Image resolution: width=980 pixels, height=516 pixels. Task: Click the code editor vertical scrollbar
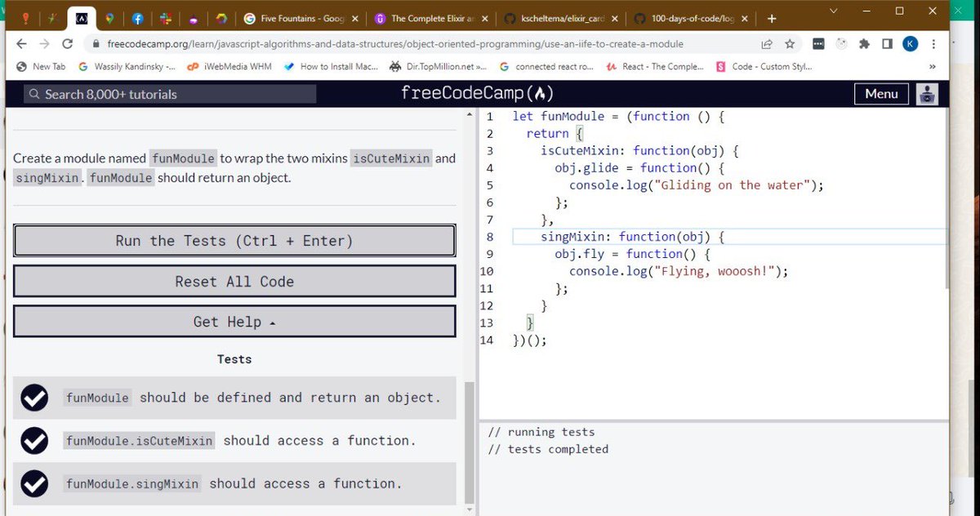pyautogui.click(x=947, y=198)
